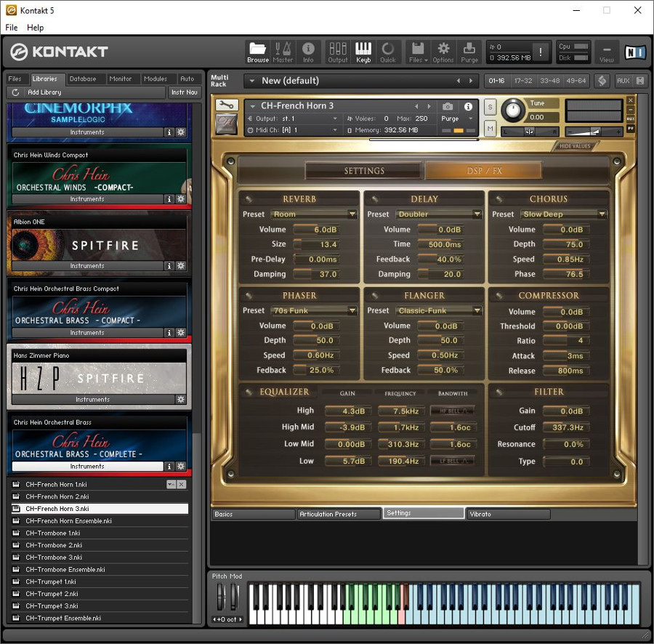Click the panic exclamation mark button

[x=541, y=52]
